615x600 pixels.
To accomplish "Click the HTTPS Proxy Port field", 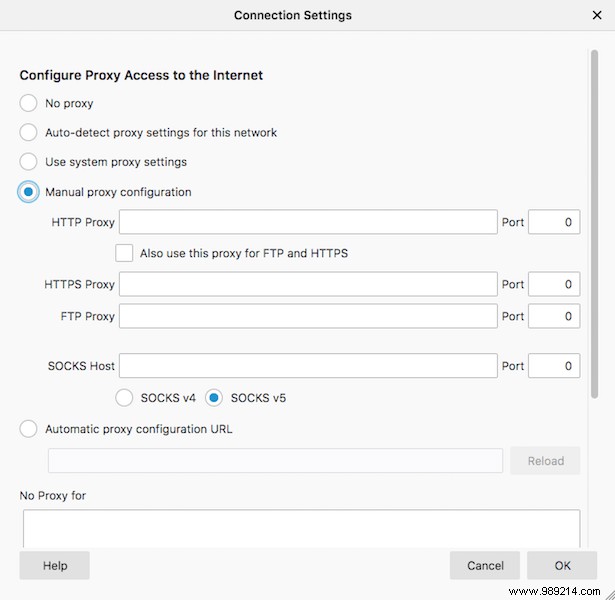I will coord(554,284).
